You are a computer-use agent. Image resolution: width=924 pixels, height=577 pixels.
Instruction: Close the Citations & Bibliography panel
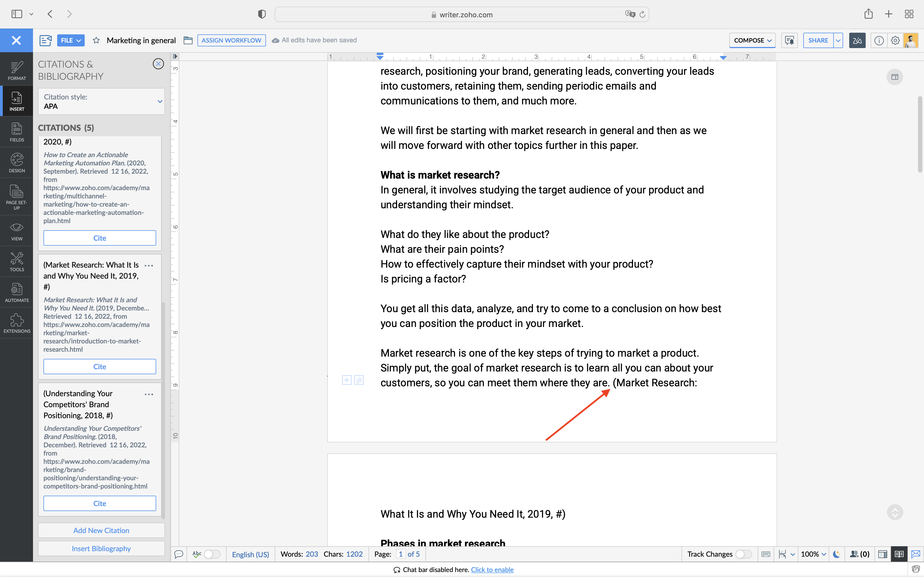tap(158, 64)
